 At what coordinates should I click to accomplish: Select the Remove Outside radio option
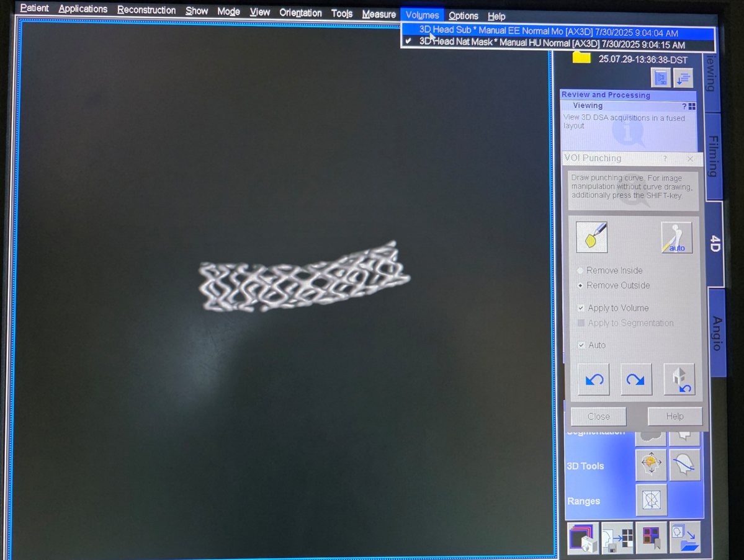tap(580, 286)
